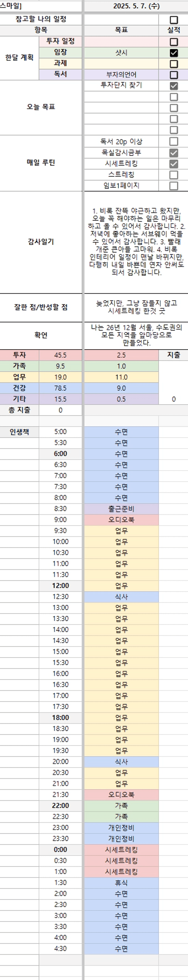Select the 출근준비 schedule cell
This screenshot has height=980, width=188.
coord(121,509)
